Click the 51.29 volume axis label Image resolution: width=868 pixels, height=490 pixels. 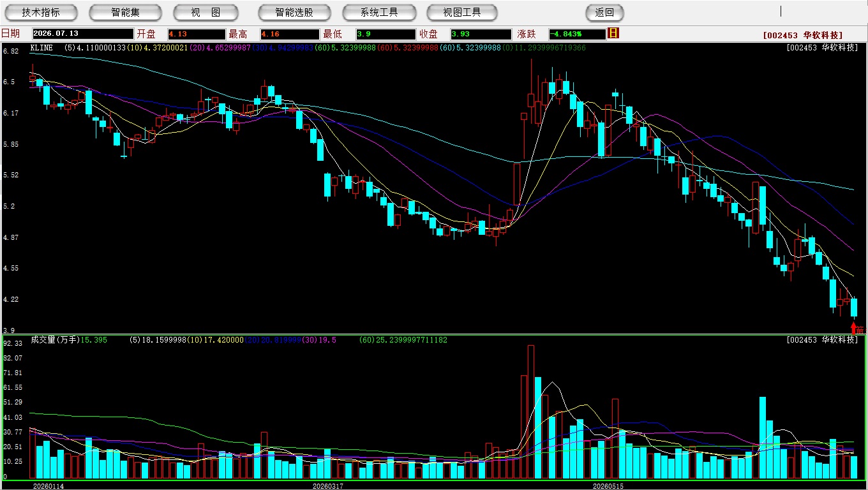pos(13,402)
